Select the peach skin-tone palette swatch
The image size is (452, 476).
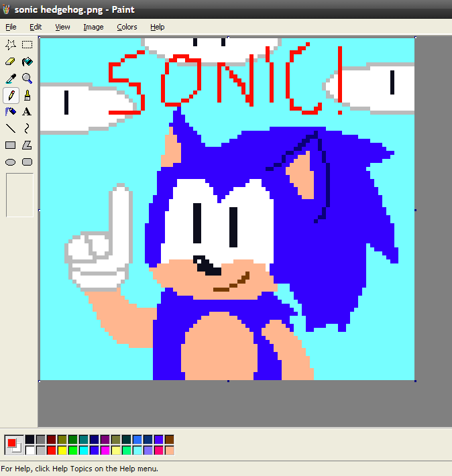(x=170, y=451)
